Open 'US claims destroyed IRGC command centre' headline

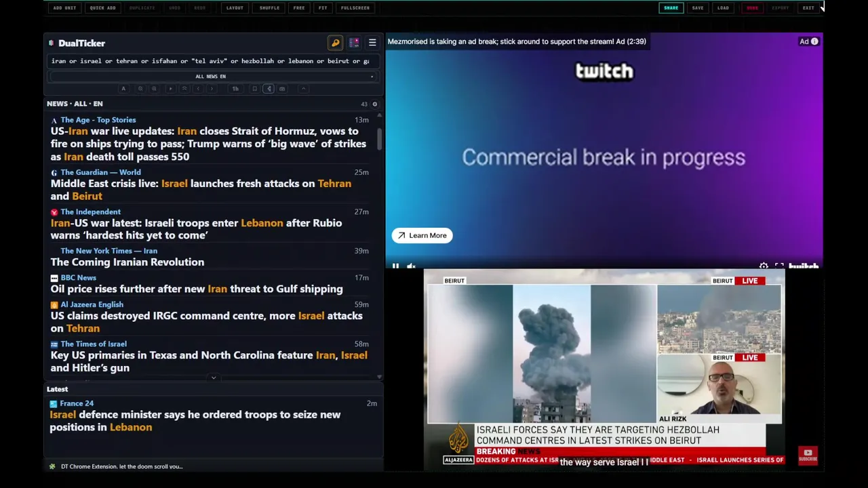click(207, 322)
